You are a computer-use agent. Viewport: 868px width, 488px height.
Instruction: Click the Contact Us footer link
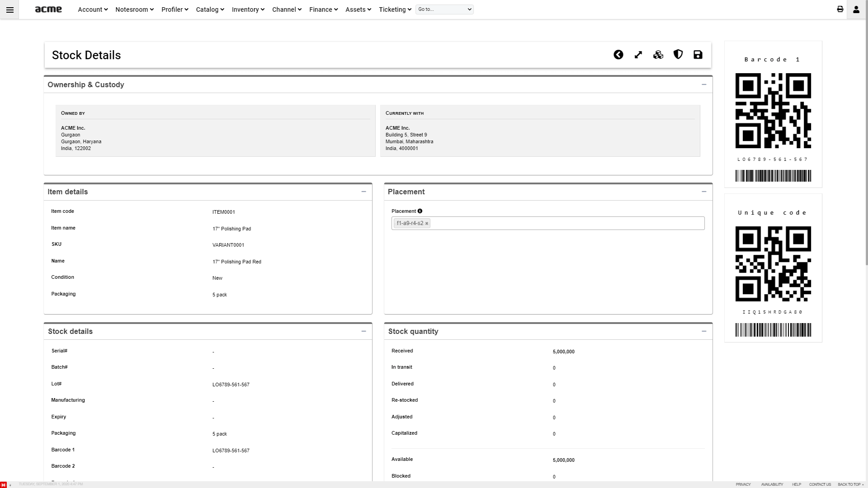(820, 484)
